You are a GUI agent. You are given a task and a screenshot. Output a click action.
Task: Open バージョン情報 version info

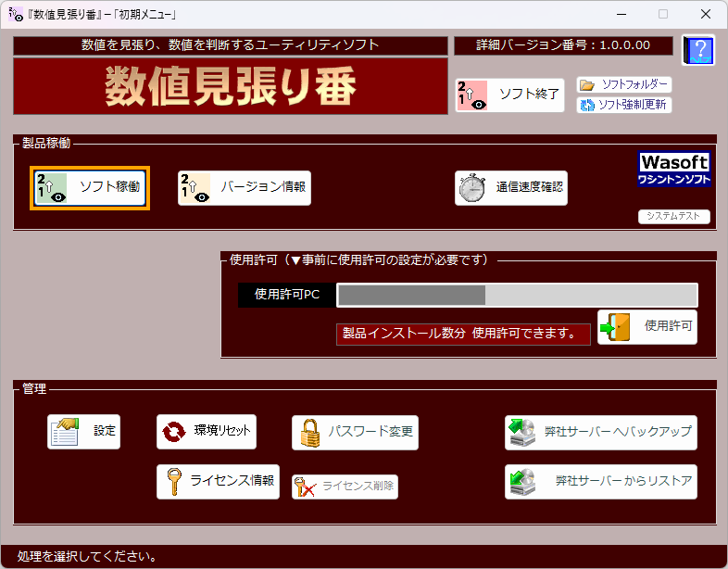click(x=245, y=188)
